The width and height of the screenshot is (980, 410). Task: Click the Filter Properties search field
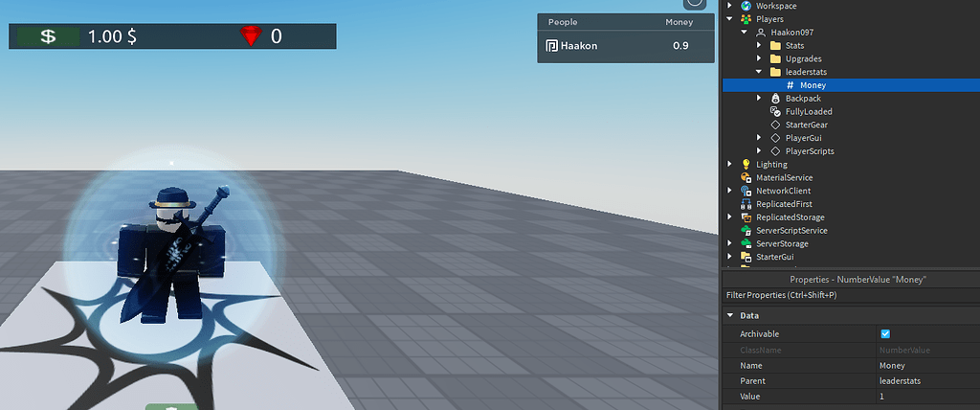(851, 295)
